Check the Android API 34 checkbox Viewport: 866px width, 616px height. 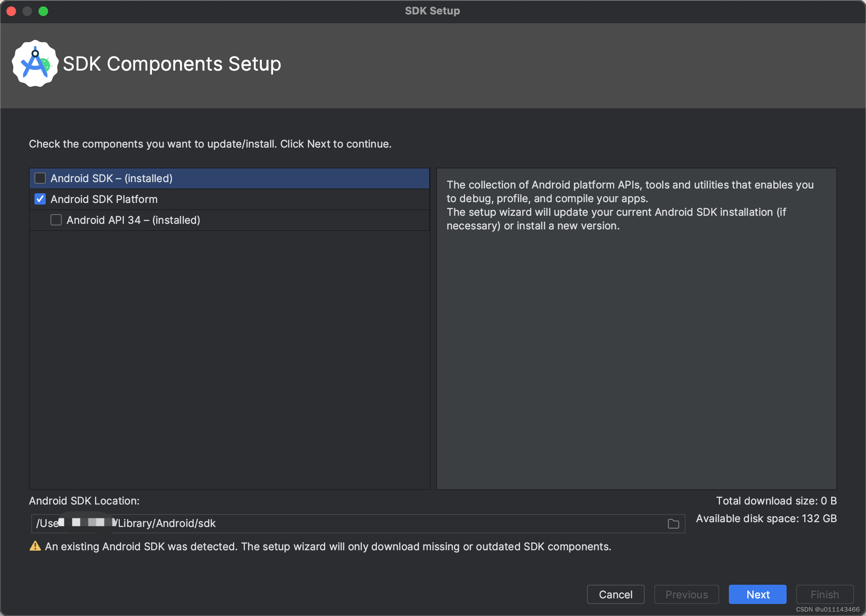point(56,220)
